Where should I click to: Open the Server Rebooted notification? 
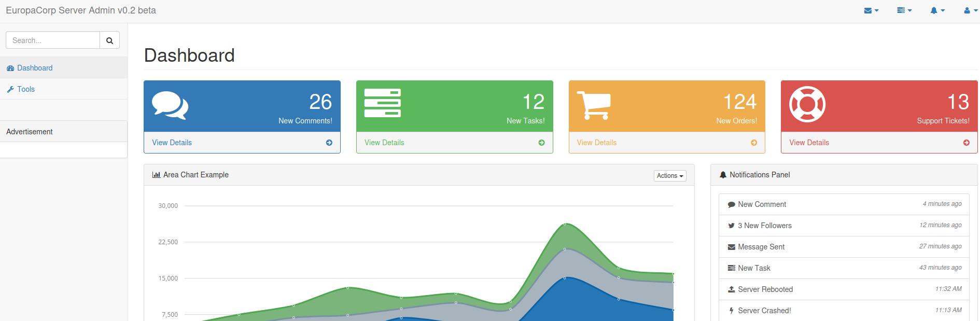pos(844,289)
